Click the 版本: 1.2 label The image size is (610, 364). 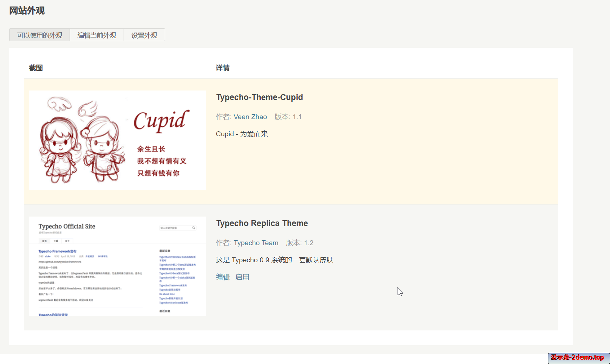pos(300,243)
